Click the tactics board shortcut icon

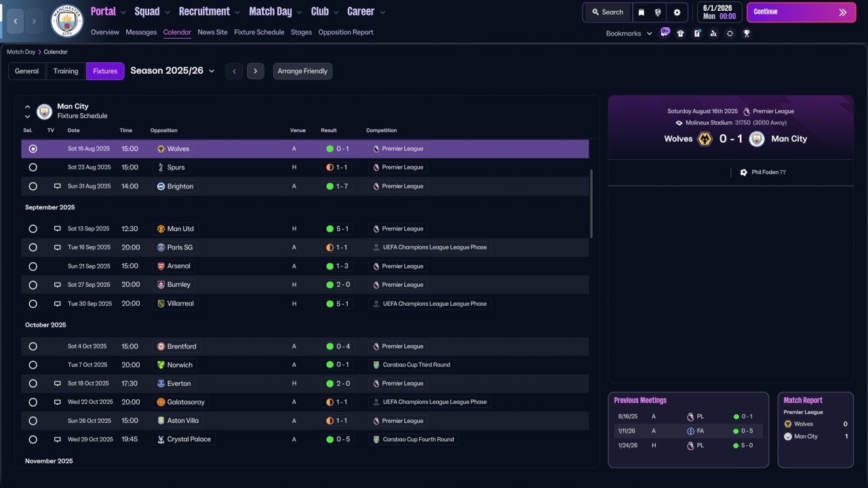click(697, 33)
